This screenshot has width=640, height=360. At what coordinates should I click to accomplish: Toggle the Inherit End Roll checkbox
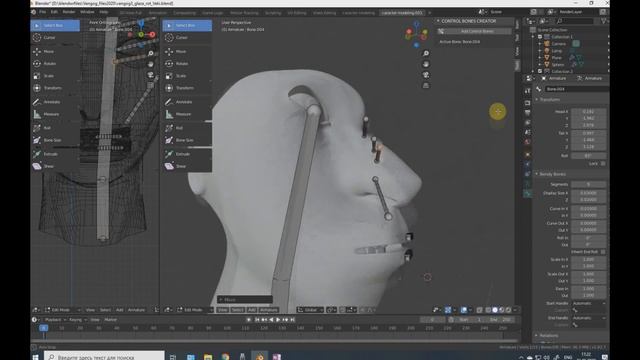click(603, 252)
